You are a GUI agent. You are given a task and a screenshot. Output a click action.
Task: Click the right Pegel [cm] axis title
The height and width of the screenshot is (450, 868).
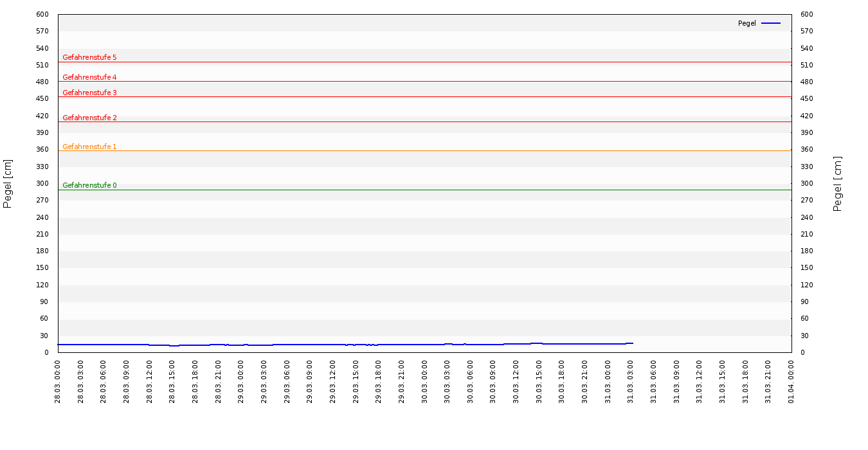point(838,183)
